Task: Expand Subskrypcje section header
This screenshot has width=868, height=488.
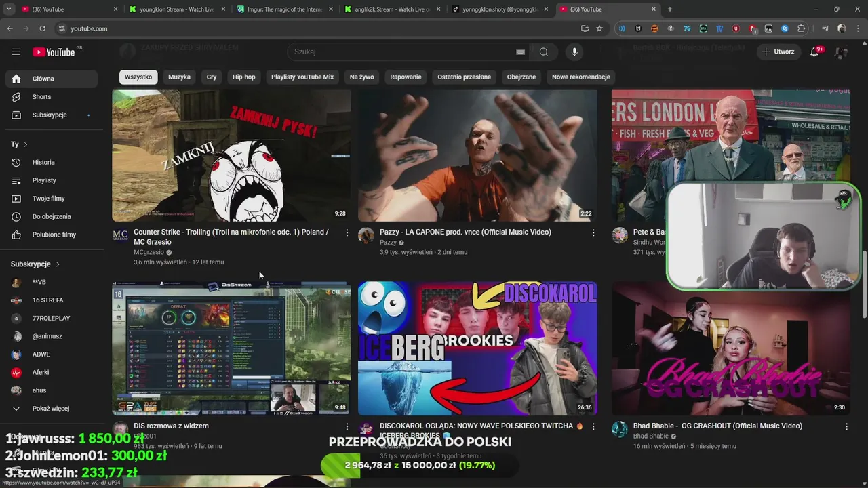Action: coord(35,264)
